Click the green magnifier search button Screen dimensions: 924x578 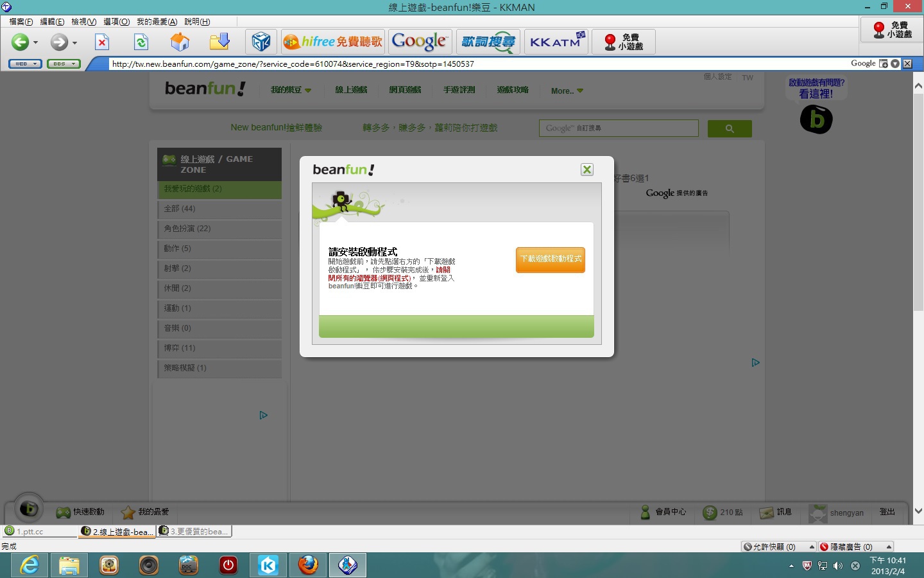730,128
